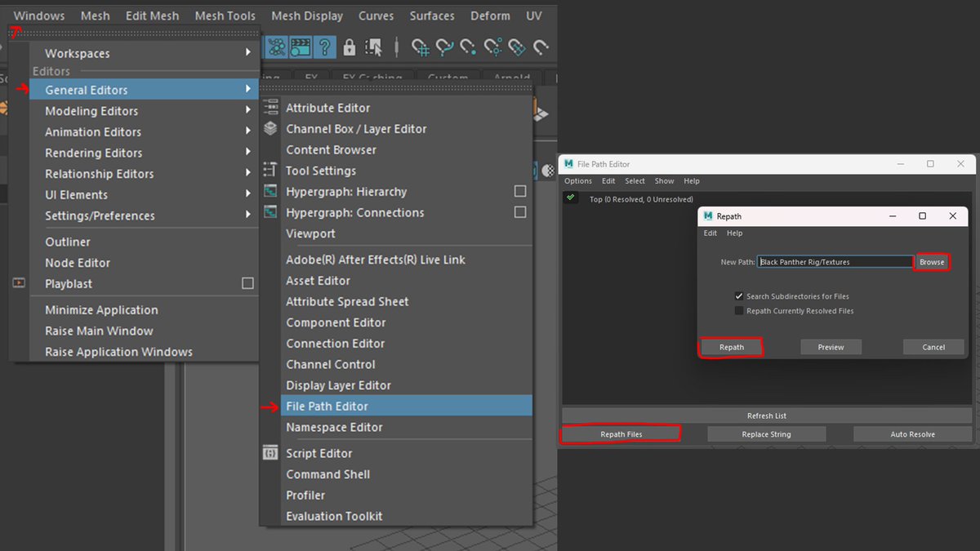The width and height of the screenshot is (980, 551).
Task: Open the Windows menu in menu bar
Action: pyautogui.click(x=39, y=16)
